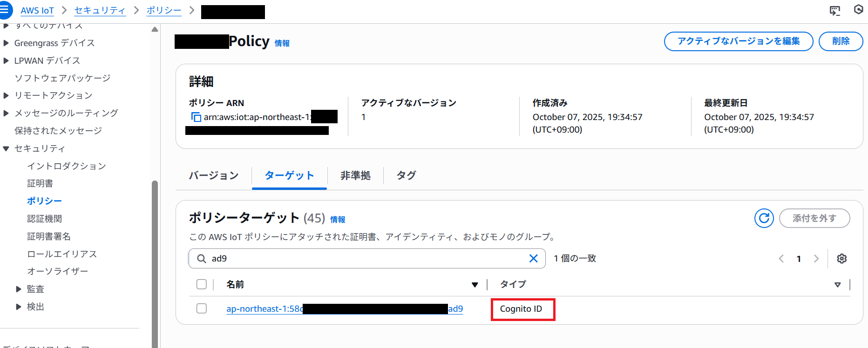Open イントロダクション in sidebar

[67, 166]
